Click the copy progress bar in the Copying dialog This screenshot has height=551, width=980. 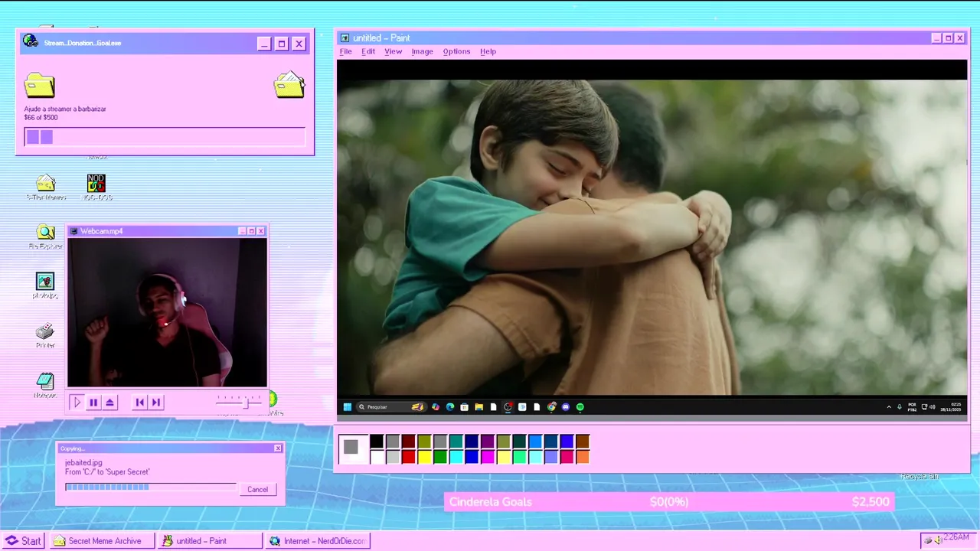coord(151,487)
